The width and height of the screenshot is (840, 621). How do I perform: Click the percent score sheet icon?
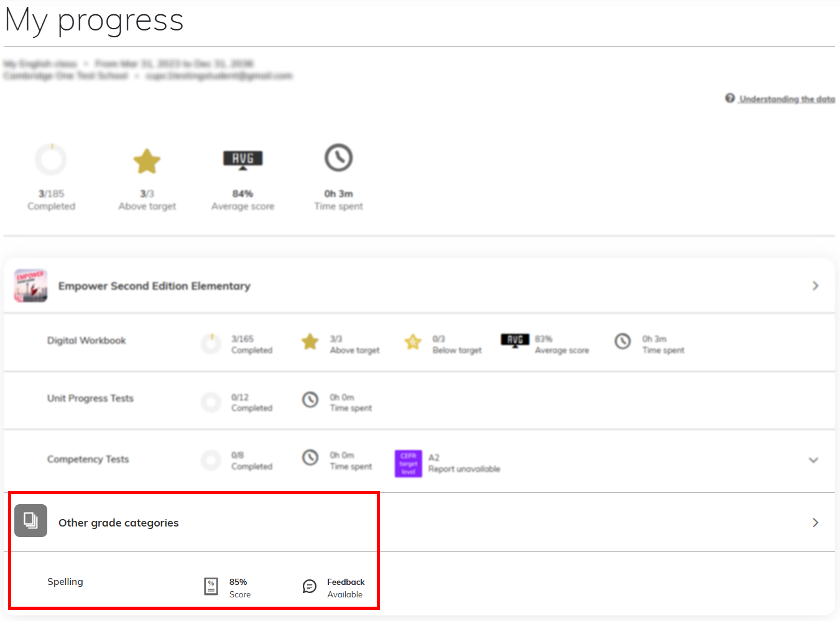(x=211, y=586)
